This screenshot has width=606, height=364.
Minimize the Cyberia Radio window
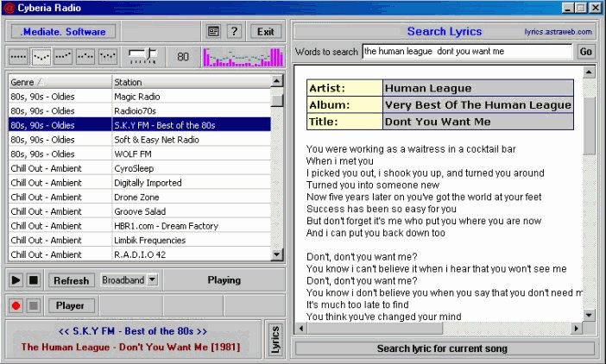[x=568, y=8]
